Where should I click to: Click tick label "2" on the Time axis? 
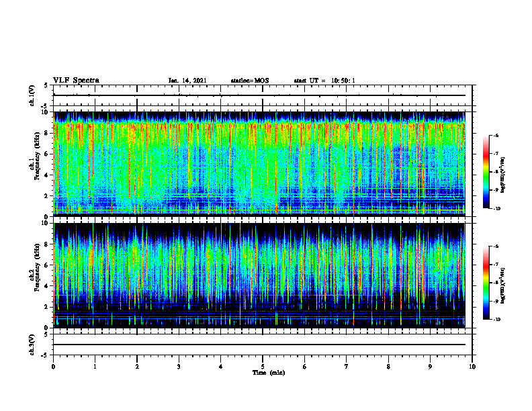pyautogui.click(x=137, y=367)
